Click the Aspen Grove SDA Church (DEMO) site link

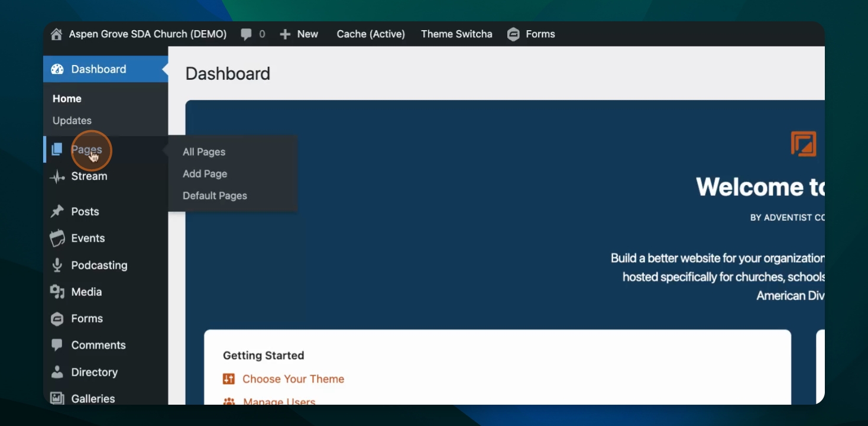[148, 34]
